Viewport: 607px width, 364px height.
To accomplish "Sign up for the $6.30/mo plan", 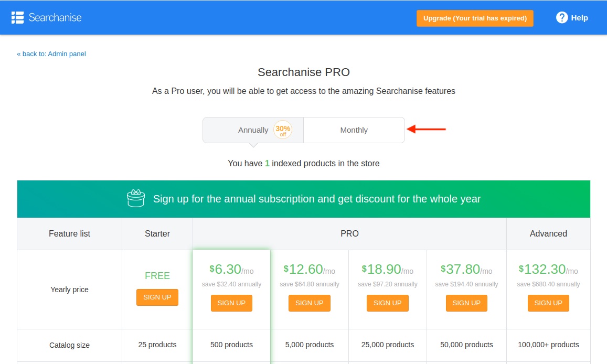I will tap(231, 303).
